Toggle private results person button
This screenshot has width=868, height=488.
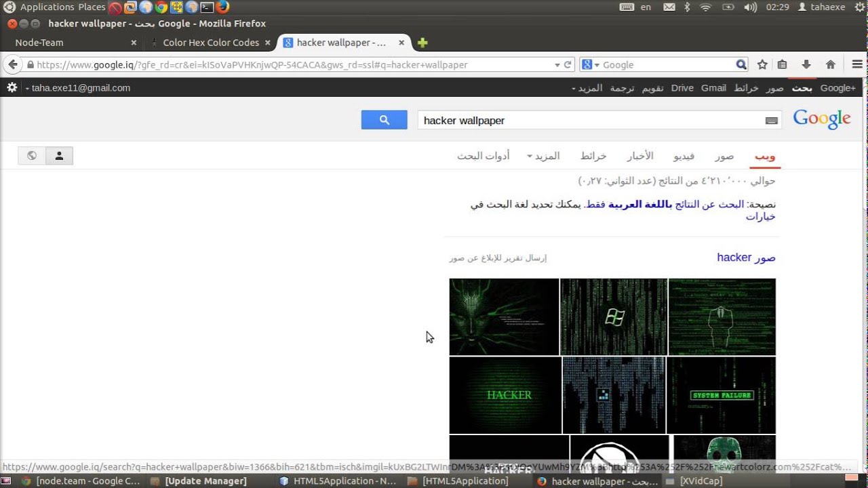pyautogui.click(x=59, y=156)
